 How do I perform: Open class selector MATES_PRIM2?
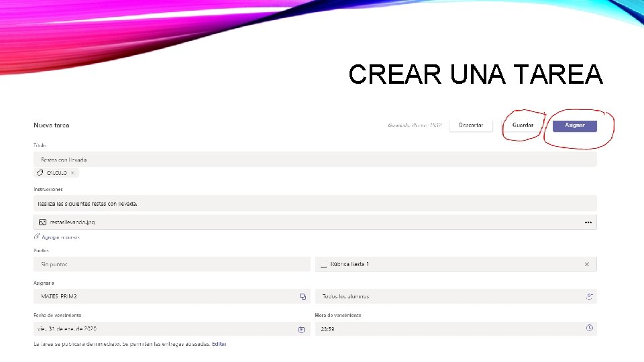tap(172, 296)
